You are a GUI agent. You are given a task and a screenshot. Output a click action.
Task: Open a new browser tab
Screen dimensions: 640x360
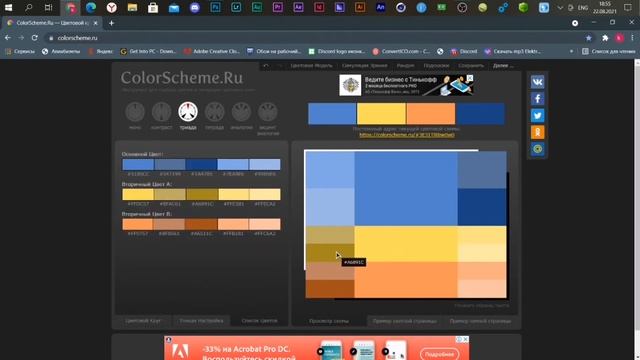click(x=111, y=23)
